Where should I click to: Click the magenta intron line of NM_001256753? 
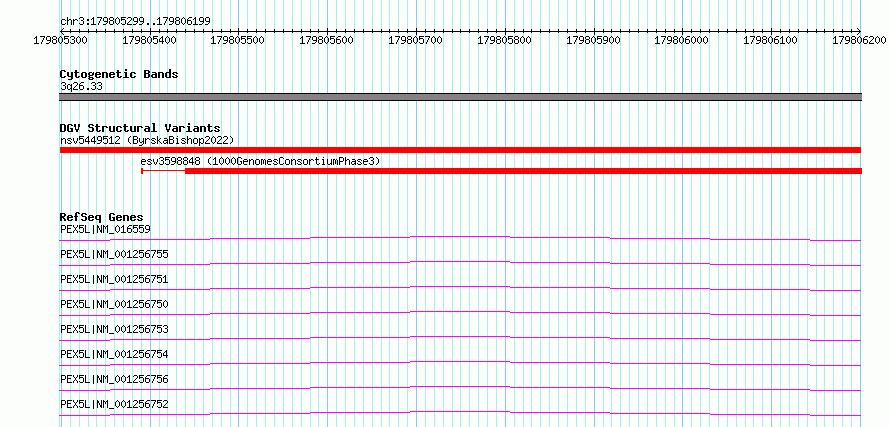click(x=460, y=337)
